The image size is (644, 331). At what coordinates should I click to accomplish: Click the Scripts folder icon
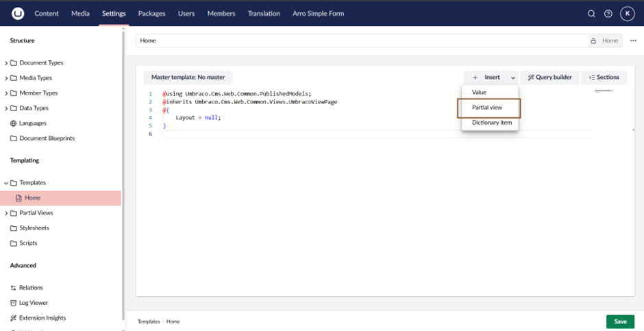[x=14, y=243]
